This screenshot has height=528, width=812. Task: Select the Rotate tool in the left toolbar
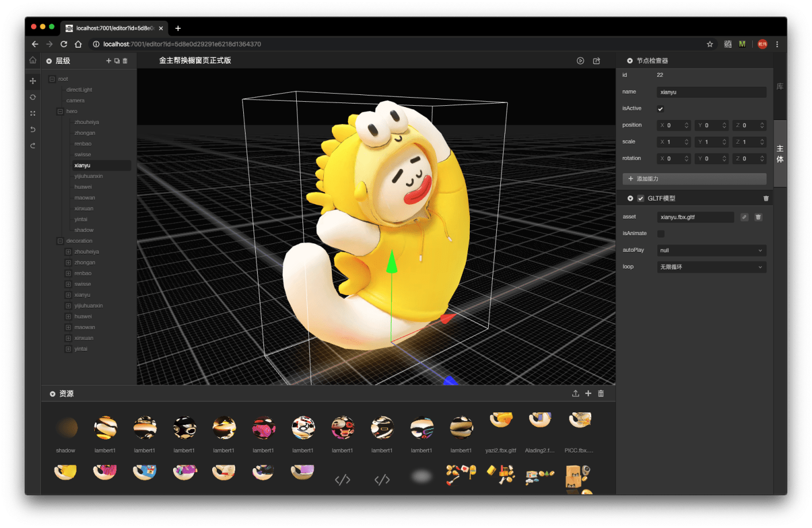click(x=33, y=97)
